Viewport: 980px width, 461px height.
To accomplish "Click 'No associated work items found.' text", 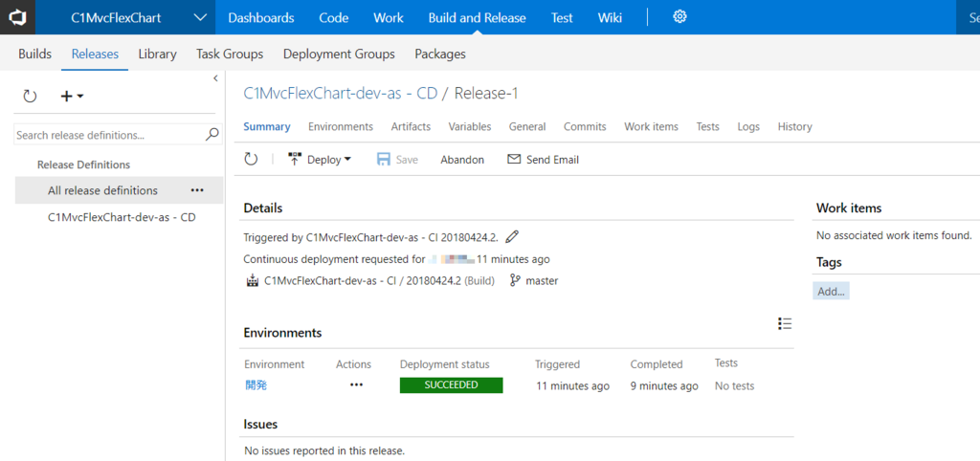I will point(895,235).
